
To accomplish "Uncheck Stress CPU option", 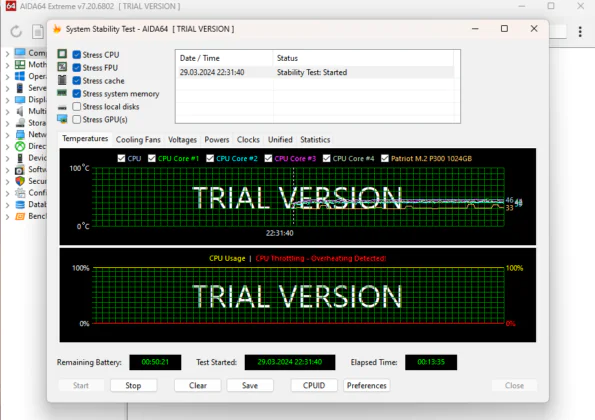I will click(77, 55).
